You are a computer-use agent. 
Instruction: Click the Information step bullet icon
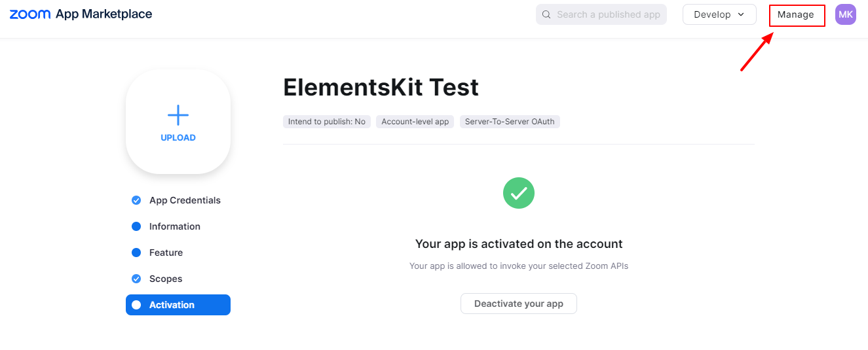(x=136, y=226)
